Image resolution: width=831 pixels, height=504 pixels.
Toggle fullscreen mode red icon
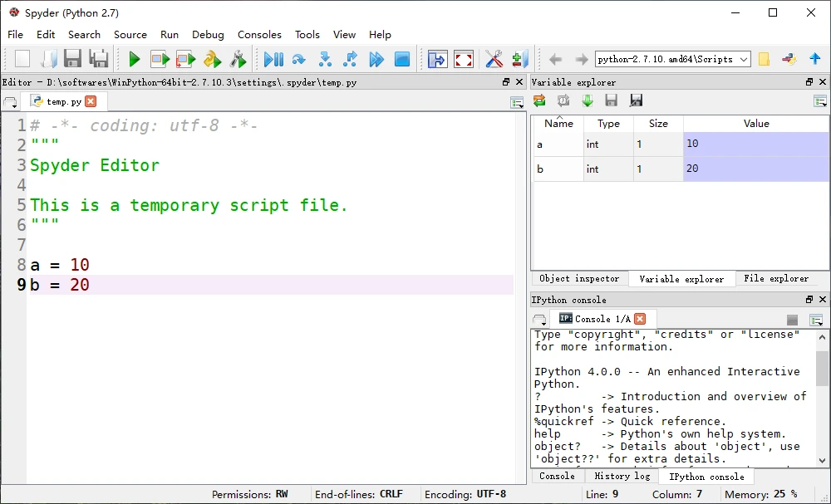(x=464, y=59)
